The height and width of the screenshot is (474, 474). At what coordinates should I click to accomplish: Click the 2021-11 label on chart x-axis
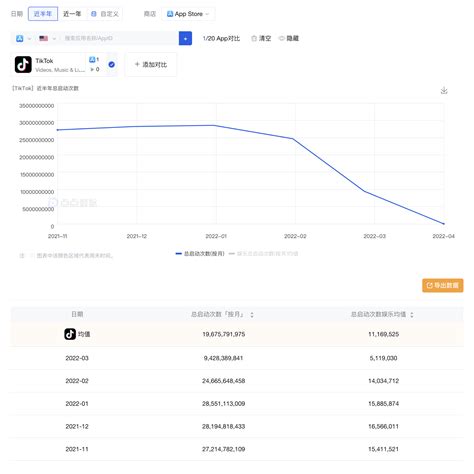click(x=57, y=236)
